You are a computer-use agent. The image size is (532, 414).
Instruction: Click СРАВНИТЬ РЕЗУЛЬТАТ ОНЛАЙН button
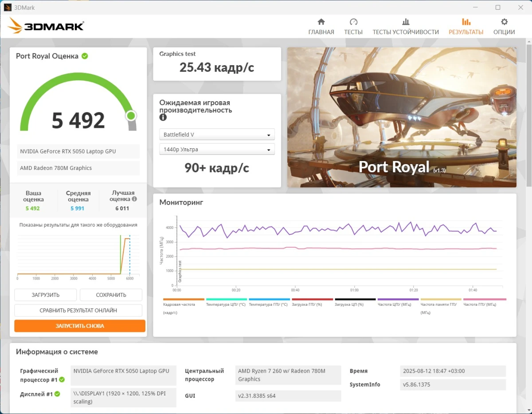click(x=78, y=310)
